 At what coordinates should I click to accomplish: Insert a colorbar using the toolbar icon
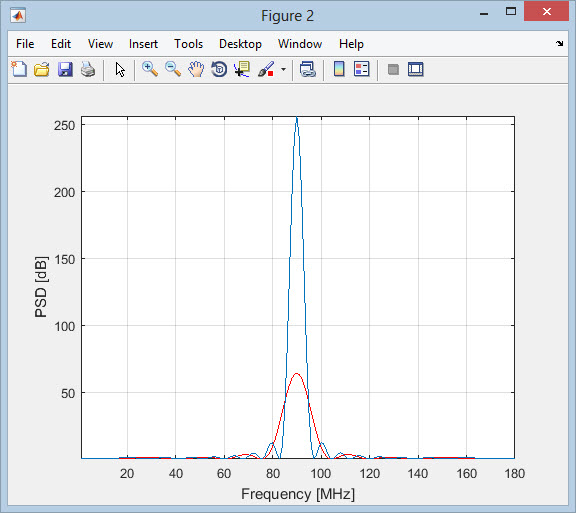[339, 69]
